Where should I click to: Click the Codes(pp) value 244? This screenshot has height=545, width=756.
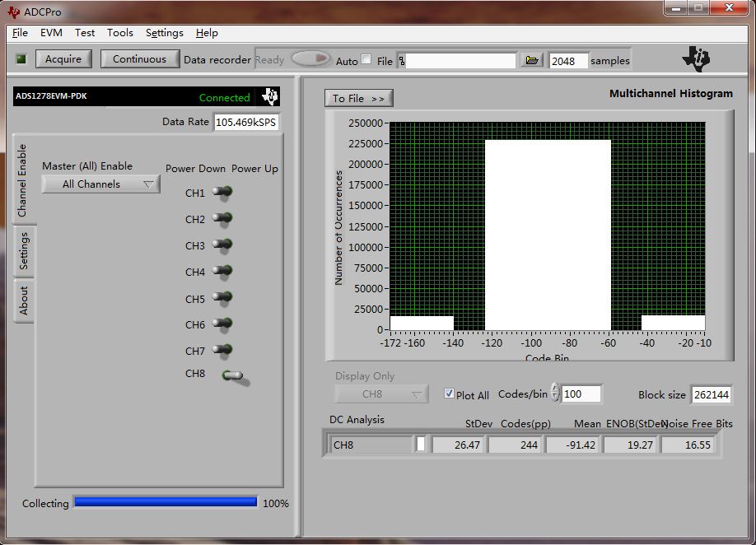point(516,445)
